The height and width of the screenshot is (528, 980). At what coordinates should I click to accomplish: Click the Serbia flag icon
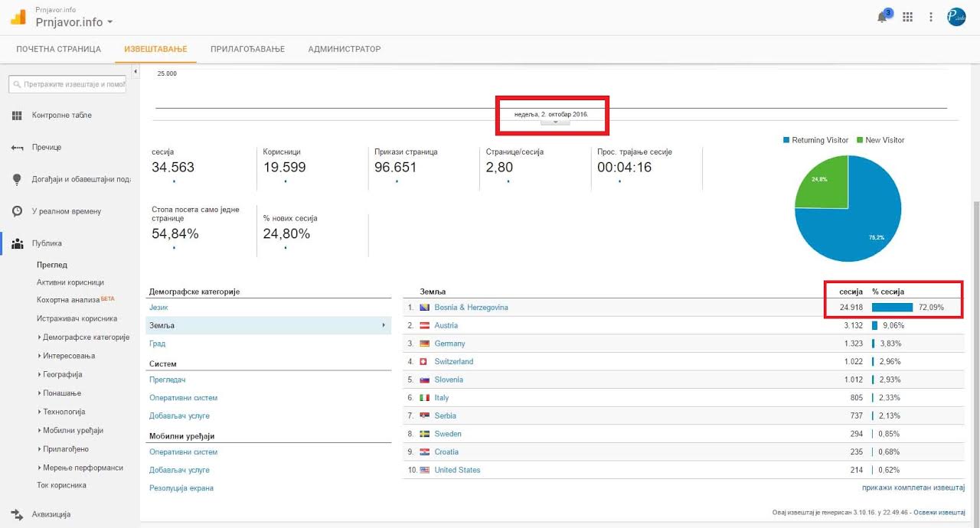coord(424,416)
